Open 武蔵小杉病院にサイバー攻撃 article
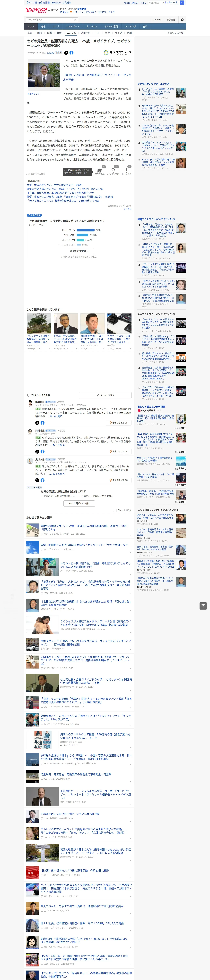 (x=85, y=528)
